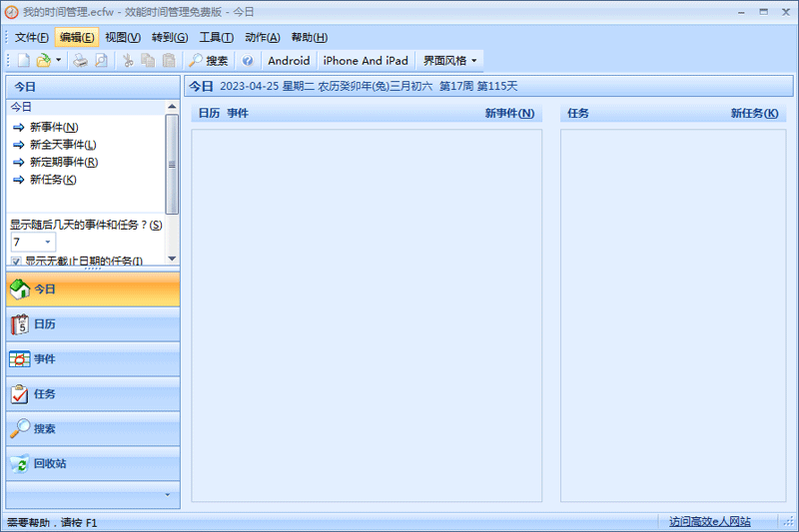Click the iPhone And iPad button
The width and height of the screenshot is (799, 532).
[366, 61]
